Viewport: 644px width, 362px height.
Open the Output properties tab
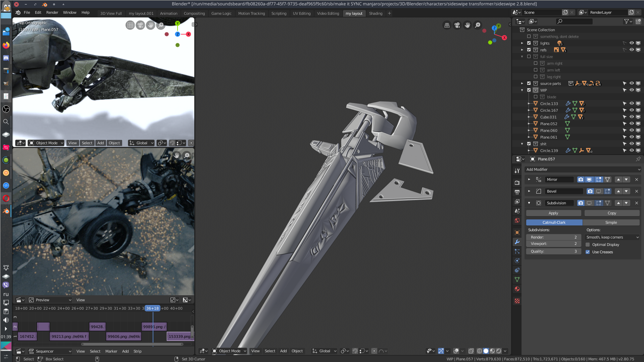517,192
